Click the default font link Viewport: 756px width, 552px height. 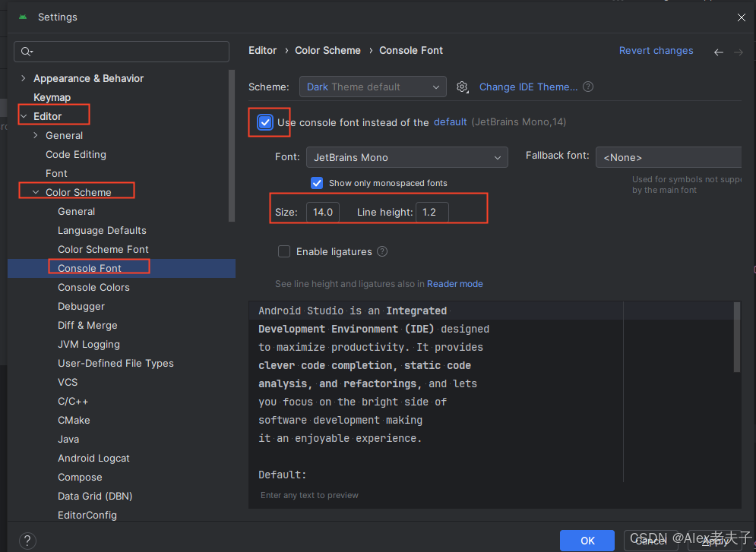point(451,121)
